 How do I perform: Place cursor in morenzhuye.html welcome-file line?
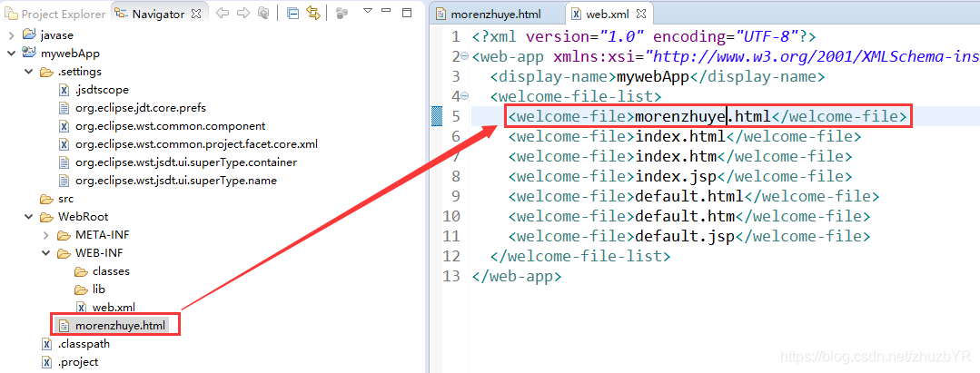707,117
